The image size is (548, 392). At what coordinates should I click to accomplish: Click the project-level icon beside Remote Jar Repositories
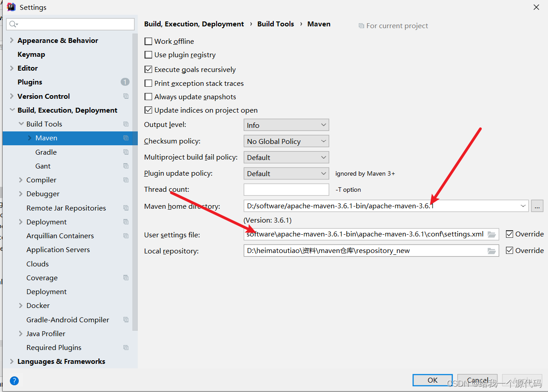[126, 208]
